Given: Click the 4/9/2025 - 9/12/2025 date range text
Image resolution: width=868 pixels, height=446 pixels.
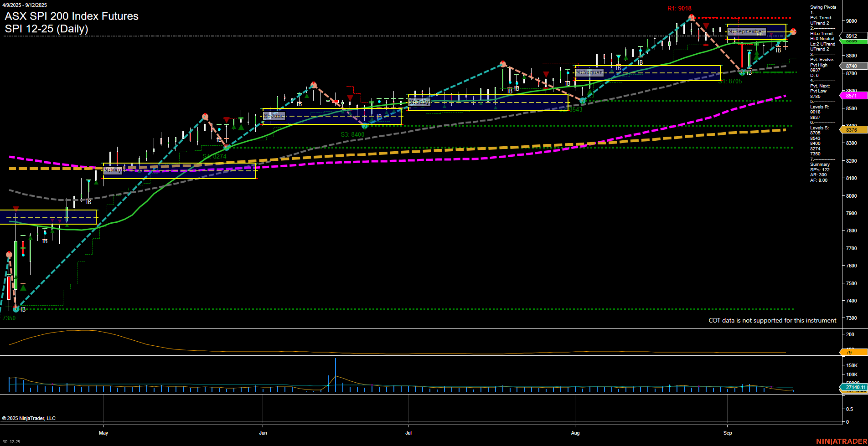Looking at the screenshot, I should [x=25, y=5].
